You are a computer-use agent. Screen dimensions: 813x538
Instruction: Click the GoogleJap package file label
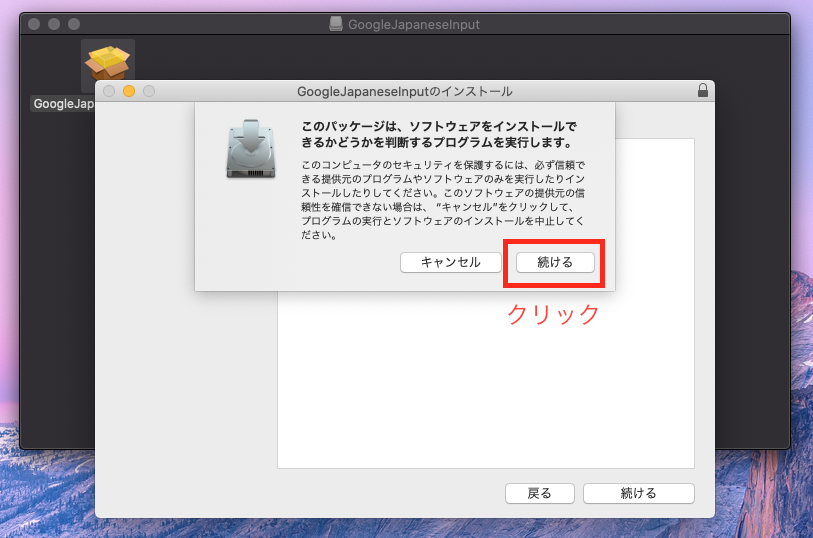(x=63, y=104)
